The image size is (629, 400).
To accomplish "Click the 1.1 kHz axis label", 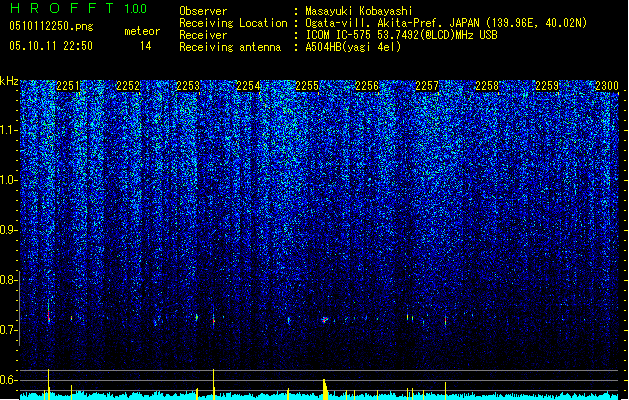I will [9, 130].
